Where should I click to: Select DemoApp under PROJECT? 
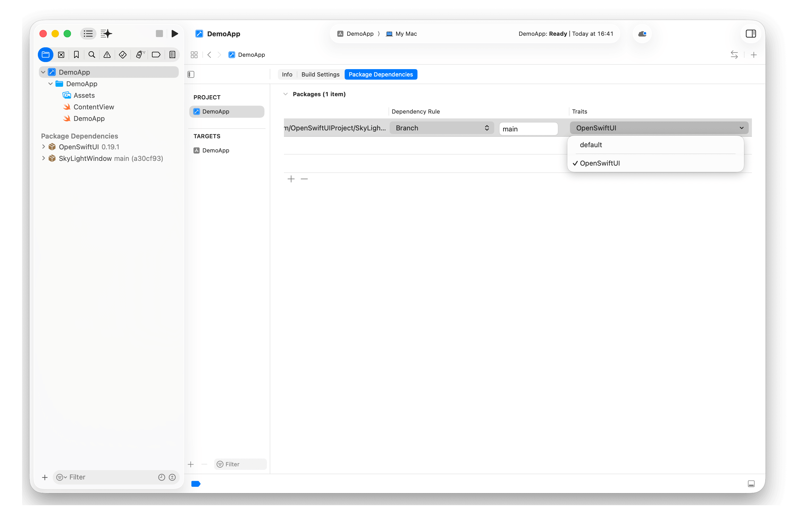click(x=227, y=112)
